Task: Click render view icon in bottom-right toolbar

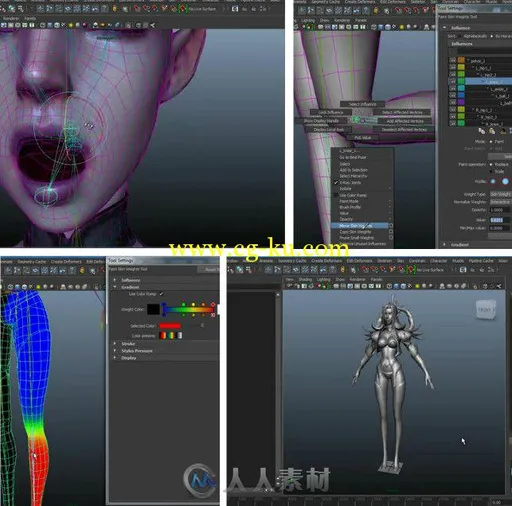Action: [463, 270]
